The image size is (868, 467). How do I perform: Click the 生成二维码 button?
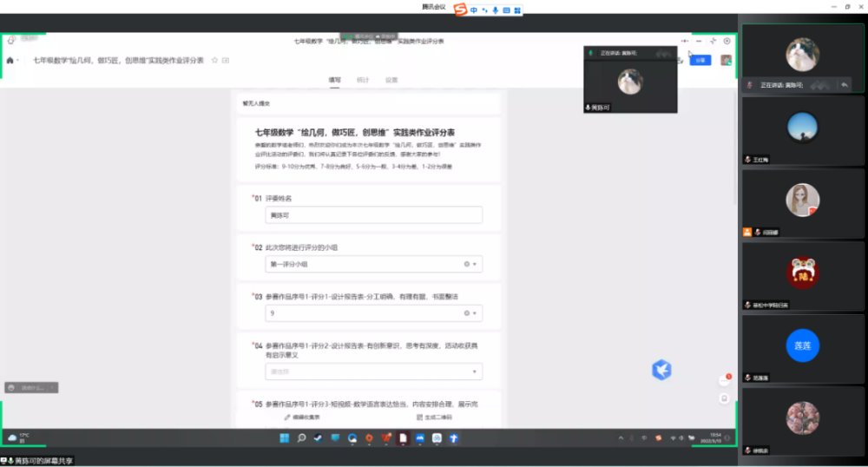tap(435, 418)
